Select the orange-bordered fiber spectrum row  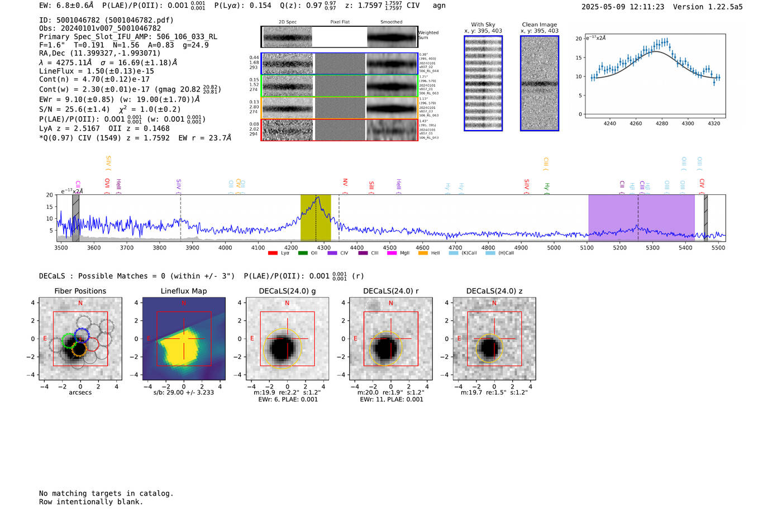pos(339,108)
